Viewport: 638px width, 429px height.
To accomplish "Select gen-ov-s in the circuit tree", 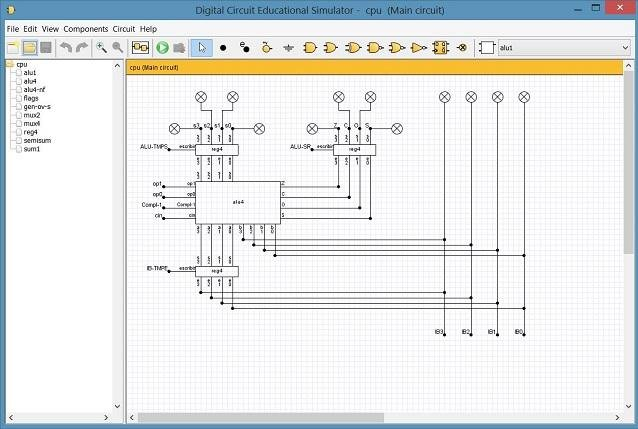I will [35, 106].
